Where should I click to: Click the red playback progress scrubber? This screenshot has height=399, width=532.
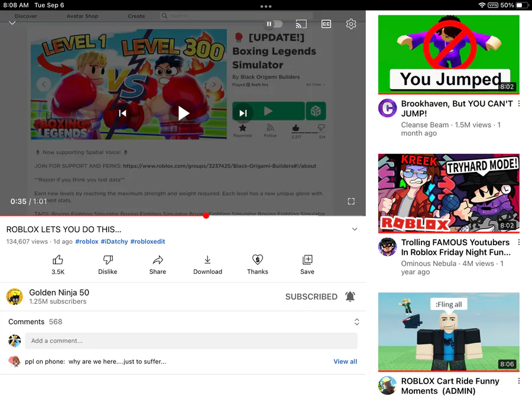[206, 216]
